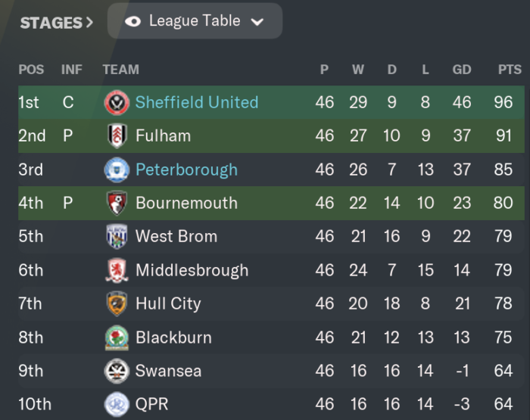Sort table by PTS column header

(510, 70)
